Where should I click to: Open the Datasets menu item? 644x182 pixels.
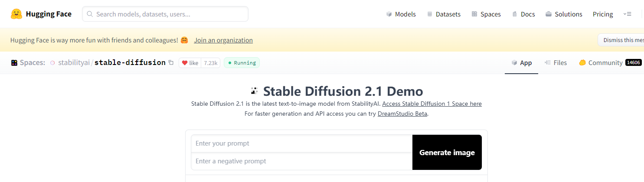[x=444, y=14]
